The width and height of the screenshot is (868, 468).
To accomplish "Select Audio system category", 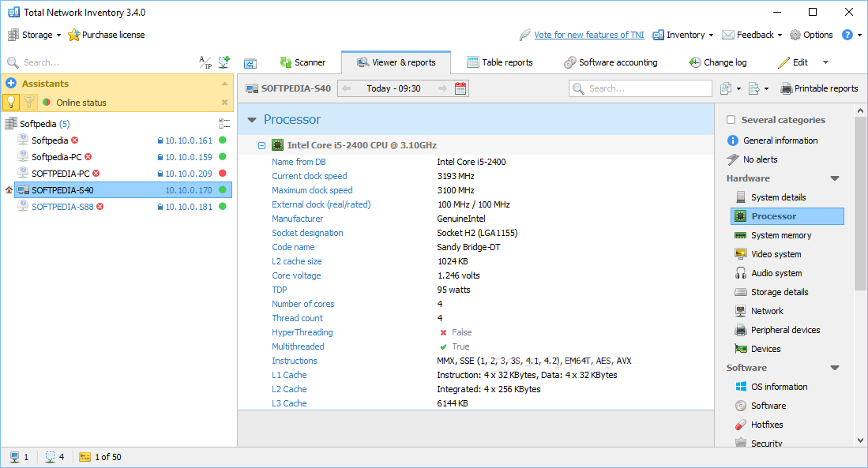I will pos(768,273).
